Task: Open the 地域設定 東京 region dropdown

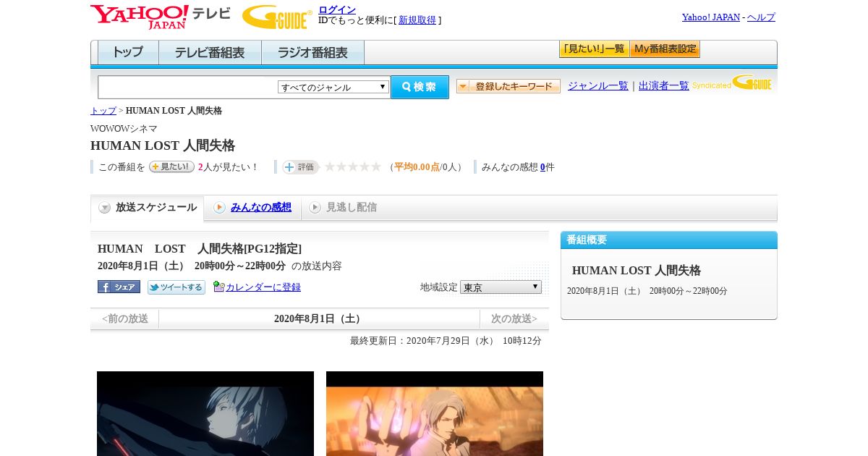Action: [501, 287]
